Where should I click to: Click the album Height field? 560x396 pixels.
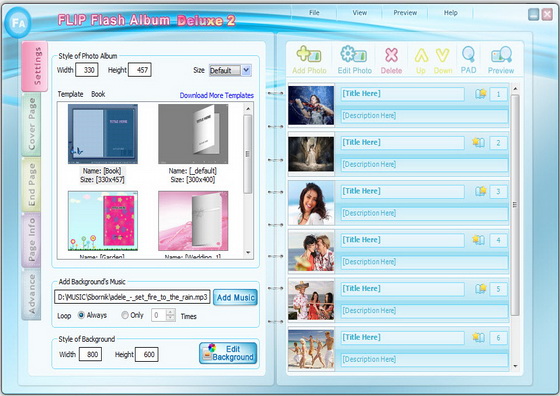click(140, 70)
